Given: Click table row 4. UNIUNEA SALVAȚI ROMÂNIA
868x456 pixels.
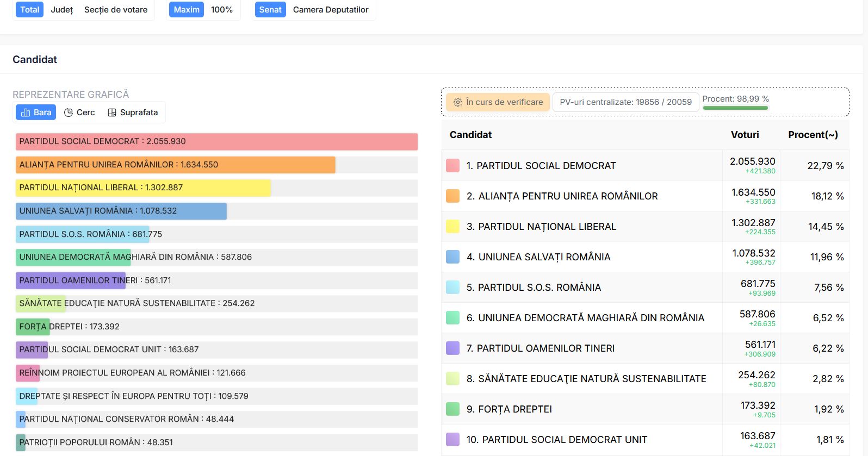Looking at the screenshot, I should pos(645,257).
